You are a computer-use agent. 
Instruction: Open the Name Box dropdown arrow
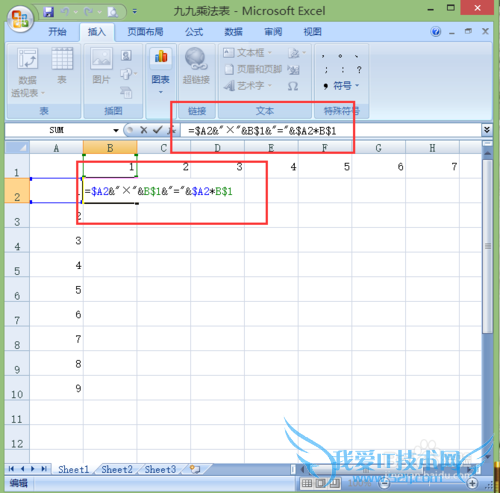tap(116, 130)
